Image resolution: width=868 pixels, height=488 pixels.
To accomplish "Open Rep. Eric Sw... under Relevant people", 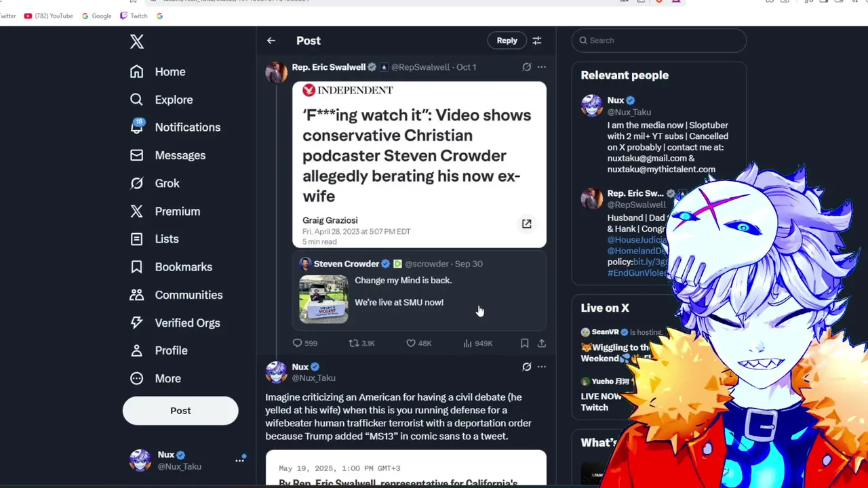I will pyautogui.click(x=635, y=193).
